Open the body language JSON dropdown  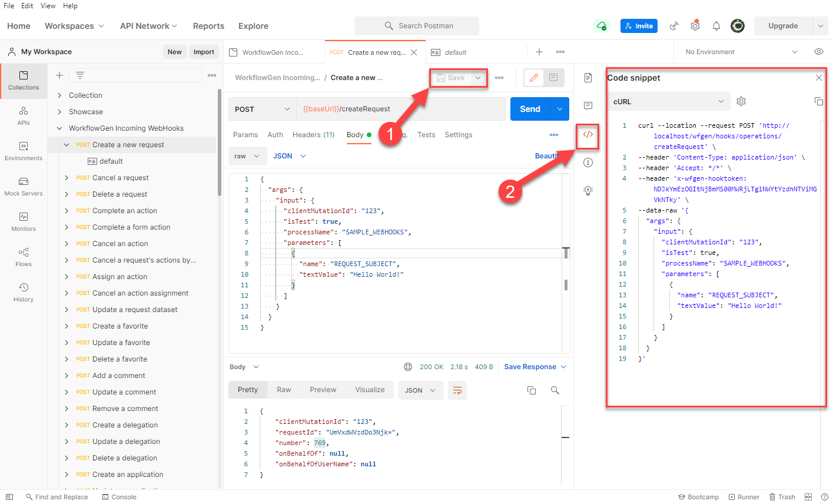click(290, 156)
